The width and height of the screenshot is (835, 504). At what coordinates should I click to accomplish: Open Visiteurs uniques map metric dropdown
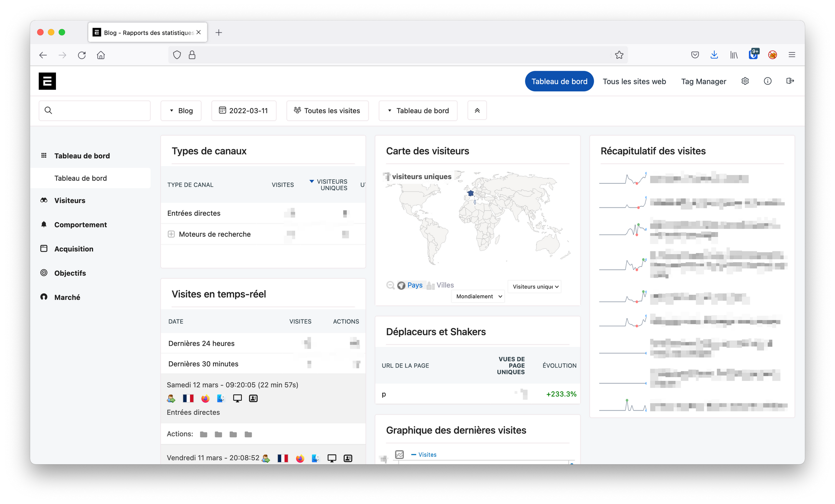coord(535,286)
